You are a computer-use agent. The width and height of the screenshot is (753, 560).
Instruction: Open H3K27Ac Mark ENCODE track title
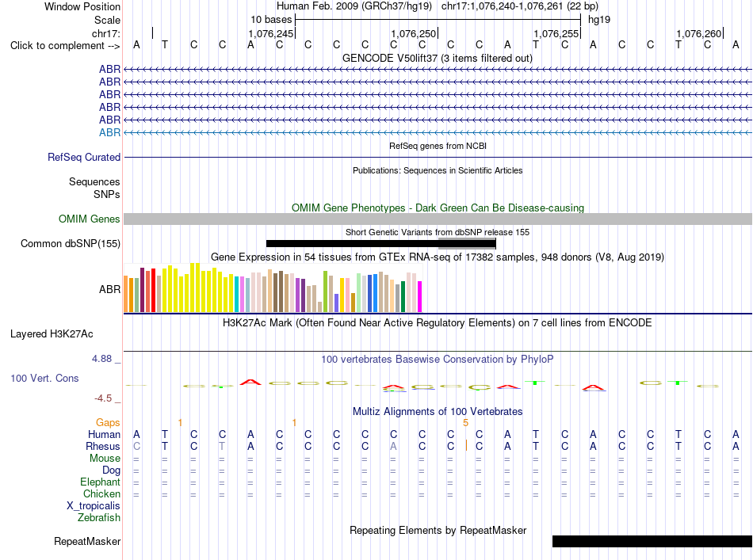437,323
